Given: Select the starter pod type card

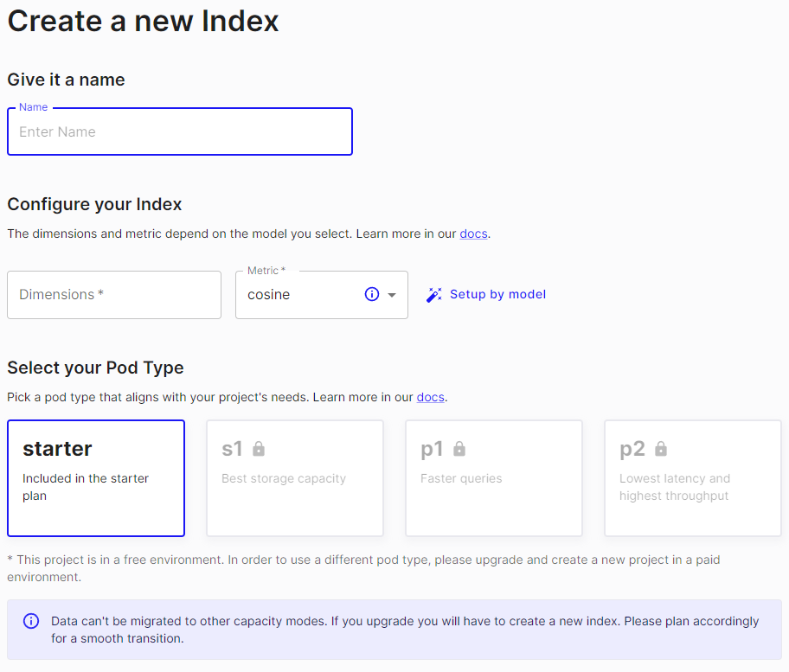Looking at the screenshot, I should (x=96, y=478).
